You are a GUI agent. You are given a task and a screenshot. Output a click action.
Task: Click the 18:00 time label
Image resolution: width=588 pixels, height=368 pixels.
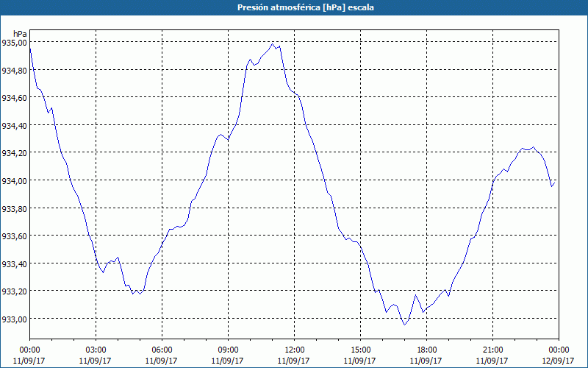(427, 350)
